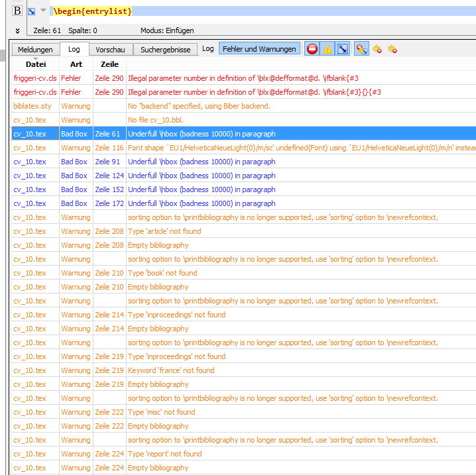The height and width of the screenshot is (475, 476).
Task: Click the Empty bibliography warning at Zeile 214
Action: (x=244, y=329)
